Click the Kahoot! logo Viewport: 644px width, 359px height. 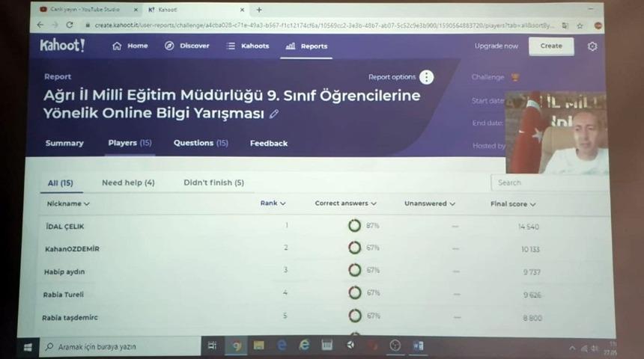(62, 45)
